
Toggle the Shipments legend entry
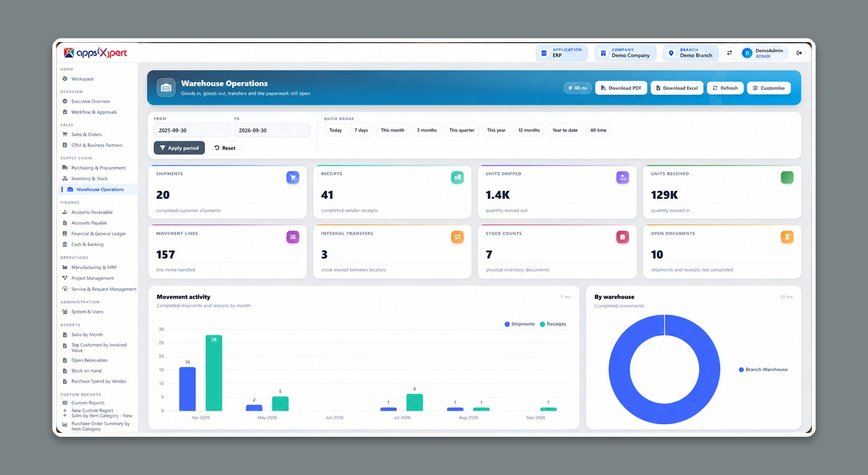[520, 324]
